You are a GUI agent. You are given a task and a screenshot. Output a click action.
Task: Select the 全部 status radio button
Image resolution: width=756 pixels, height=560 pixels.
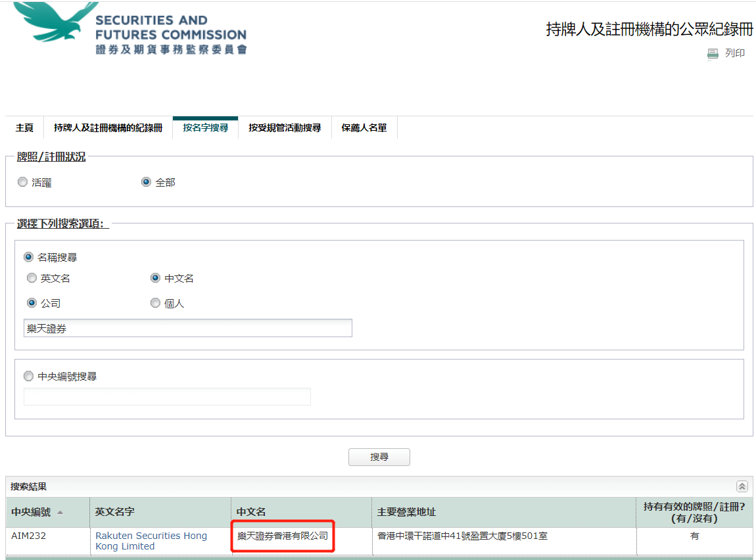tap(146, 182)
